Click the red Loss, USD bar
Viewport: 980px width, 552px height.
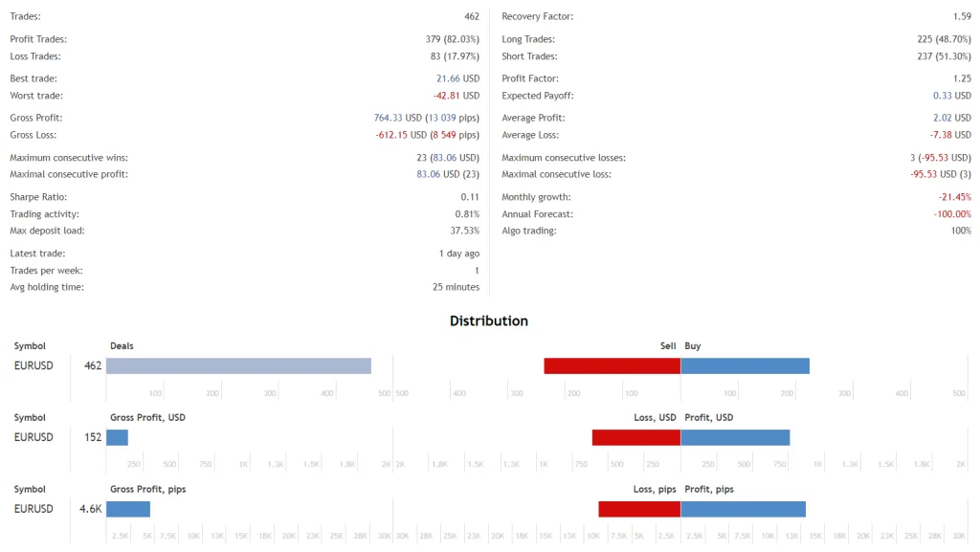[x=635, y=437]
